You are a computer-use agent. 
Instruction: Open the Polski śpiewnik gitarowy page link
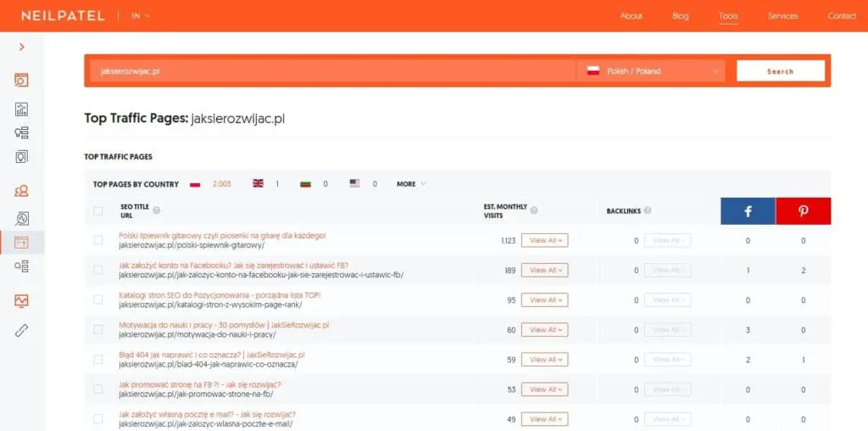[x=223, y=236]
